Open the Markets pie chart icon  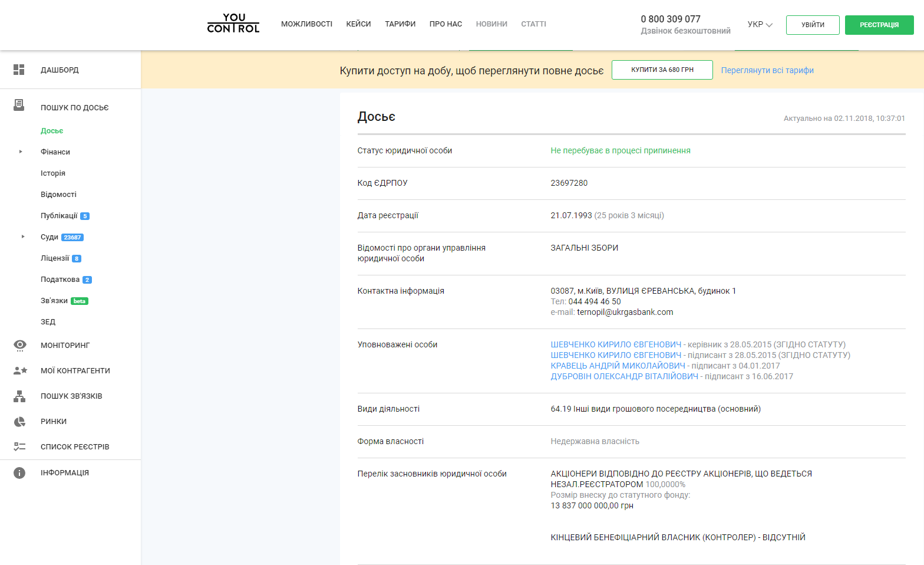coord(19,422)
